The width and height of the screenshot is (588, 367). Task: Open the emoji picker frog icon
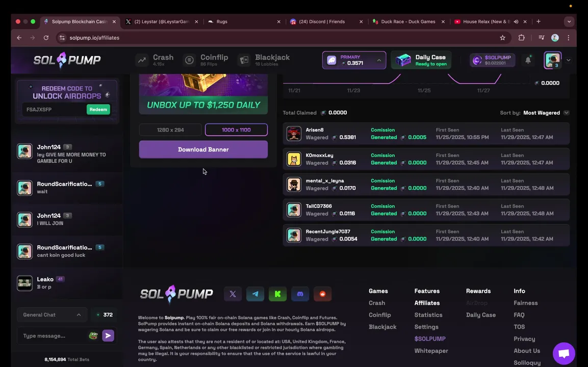coord(93,335)
